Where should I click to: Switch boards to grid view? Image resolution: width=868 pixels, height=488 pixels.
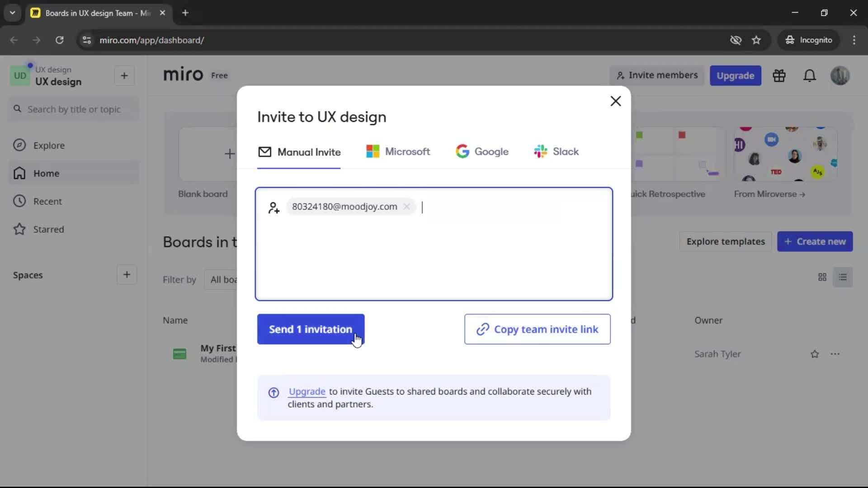pyautogui.click(x=822, y=277)
